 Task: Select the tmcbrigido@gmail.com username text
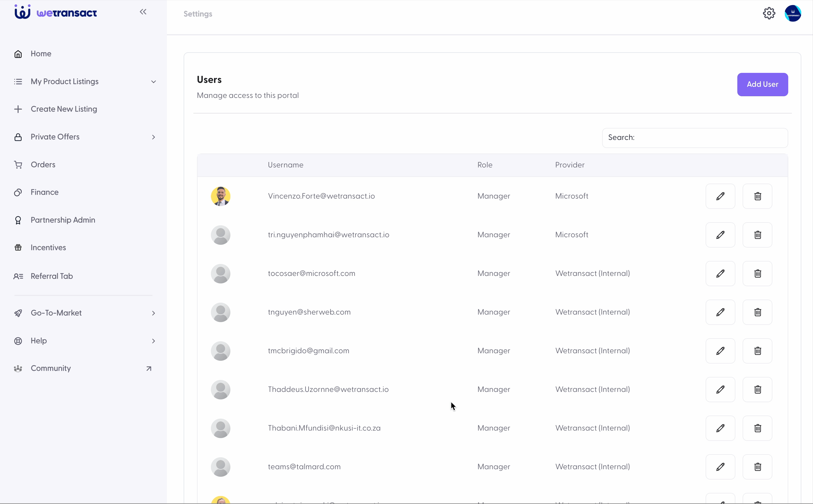click(308, 351)
